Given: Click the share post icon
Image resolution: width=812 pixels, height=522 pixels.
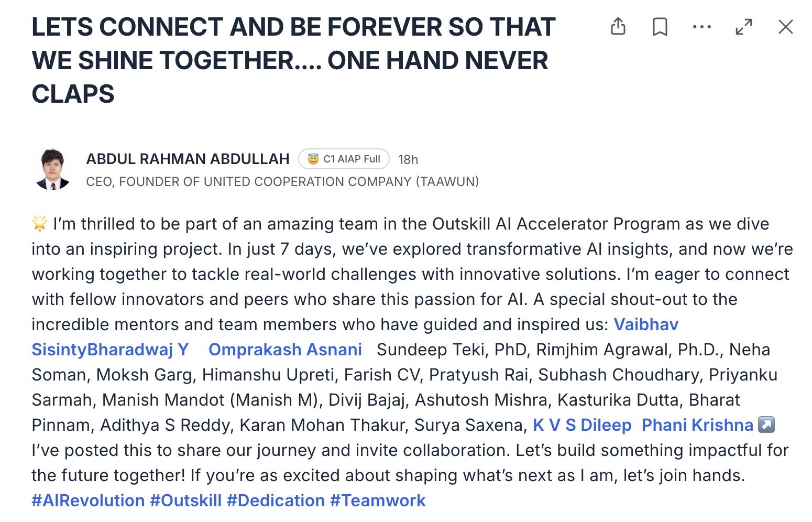Looking at the screenshot, I should pos(618,27).
